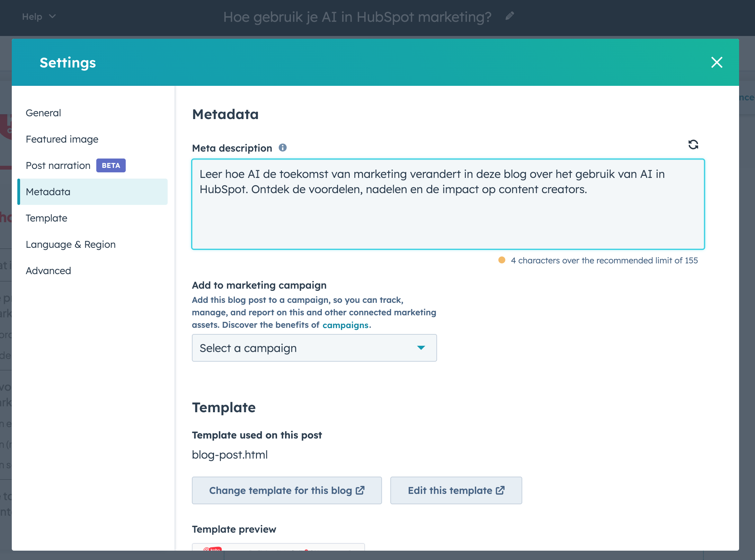Screen dimensions: 755x560
Task: Click the Meta description info icon
Action: [283, 148]
